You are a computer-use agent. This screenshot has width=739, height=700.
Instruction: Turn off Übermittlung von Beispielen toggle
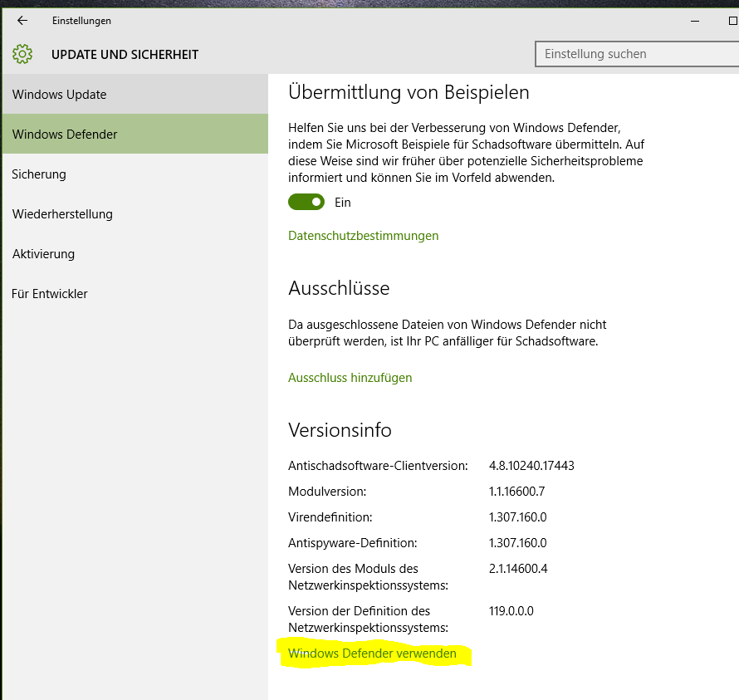(306, 202)
